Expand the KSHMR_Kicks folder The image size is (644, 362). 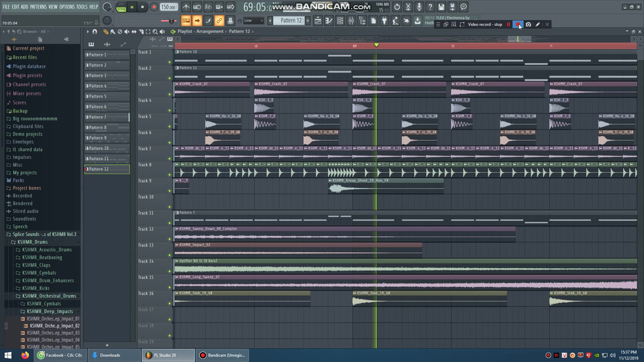point(37,288)
